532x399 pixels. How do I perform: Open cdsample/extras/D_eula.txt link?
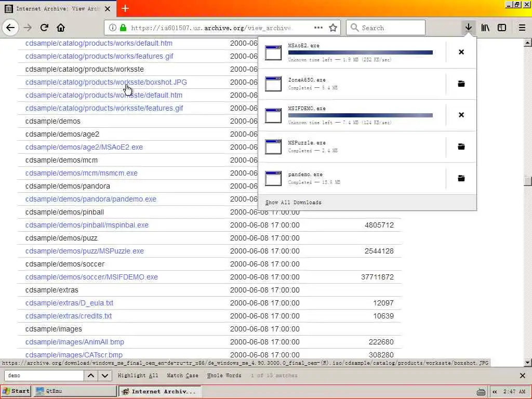(69, 303)
